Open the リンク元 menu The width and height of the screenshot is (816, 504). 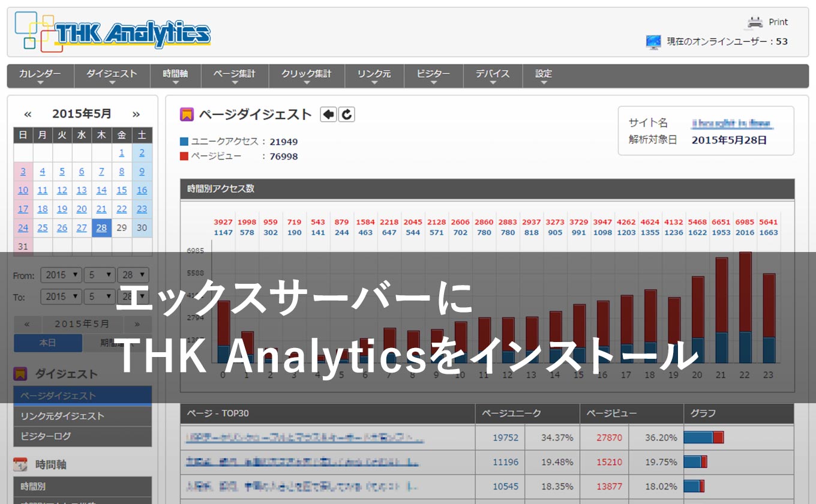pyautogui.click(x=374, y=76)
